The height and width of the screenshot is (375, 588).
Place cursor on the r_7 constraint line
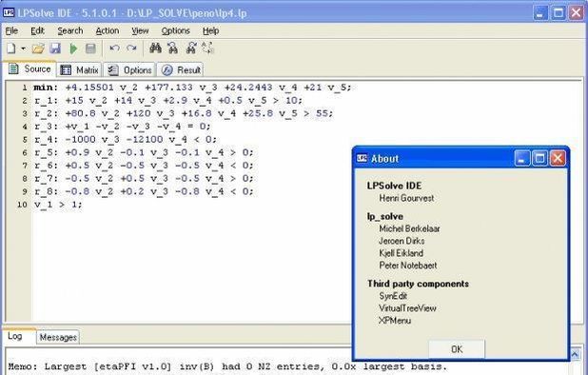pyautogui.click(x=144, y=179)
